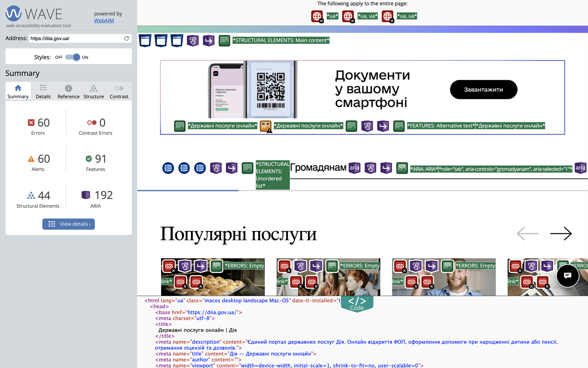The height and width of the screenshot is (368, 588).
Task: Click the 44 Structural Elements count
Action: pyautogui.click(x=44, y=195)
